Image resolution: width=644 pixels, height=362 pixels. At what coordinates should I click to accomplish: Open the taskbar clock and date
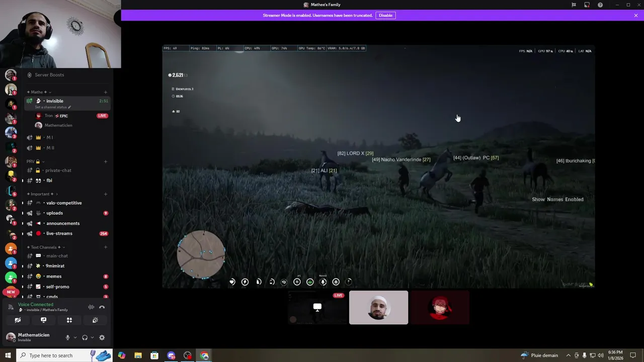(x=615, y=355)
